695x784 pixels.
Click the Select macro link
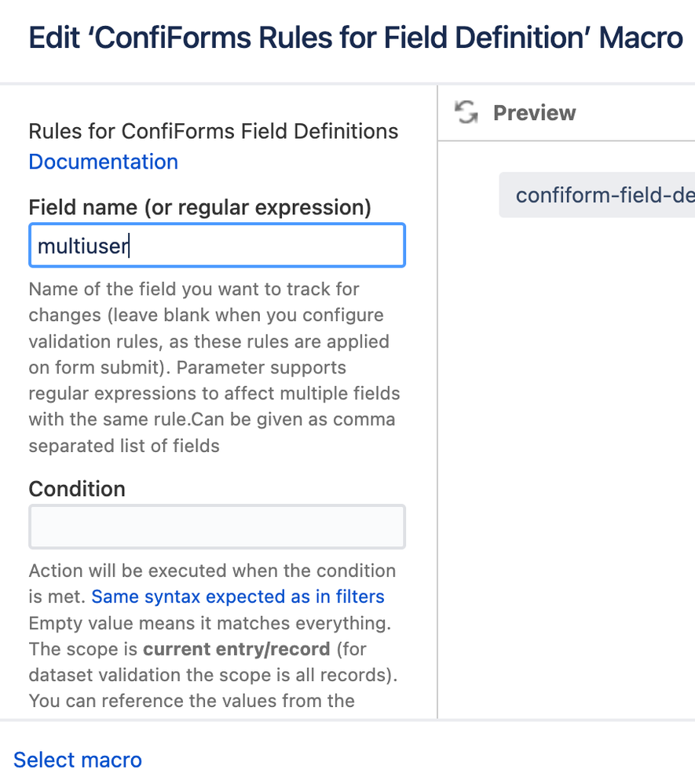tap(78, 760)
